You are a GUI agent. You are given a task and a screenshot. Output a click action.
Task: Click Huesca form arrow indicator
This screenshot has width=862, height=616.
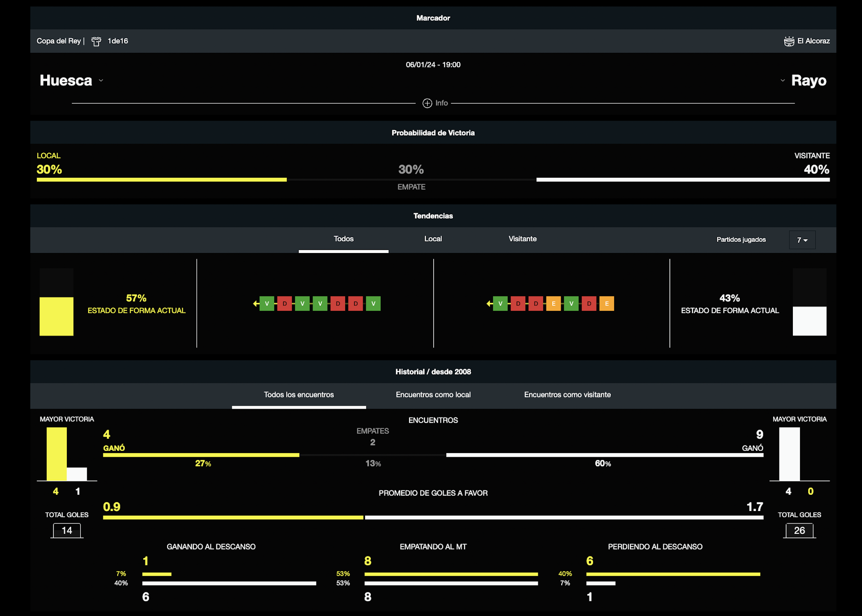[x=256, y=304]
